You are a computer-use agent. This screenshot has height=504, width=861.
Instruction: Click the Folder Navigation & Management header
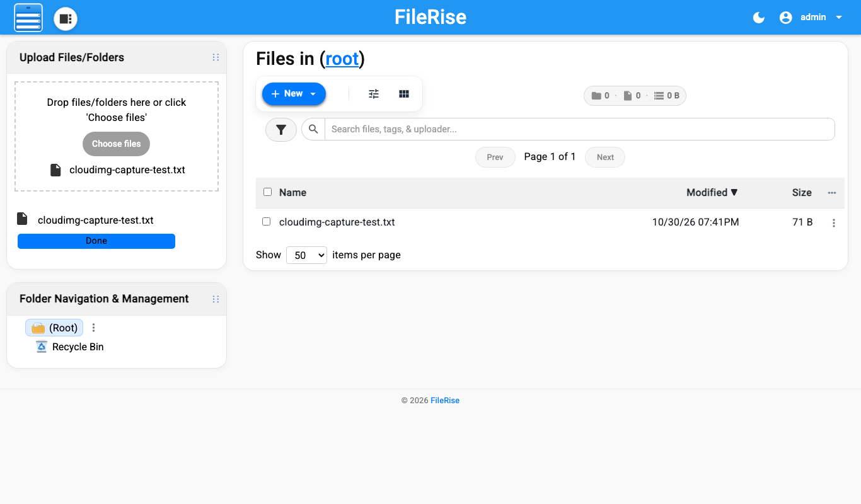[x=117, y=299]
